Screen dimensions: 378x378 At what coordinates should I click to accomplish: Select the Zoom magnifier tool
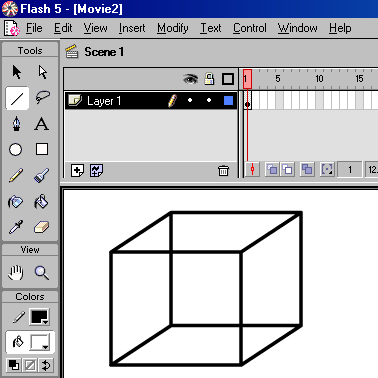pos(42,273)
